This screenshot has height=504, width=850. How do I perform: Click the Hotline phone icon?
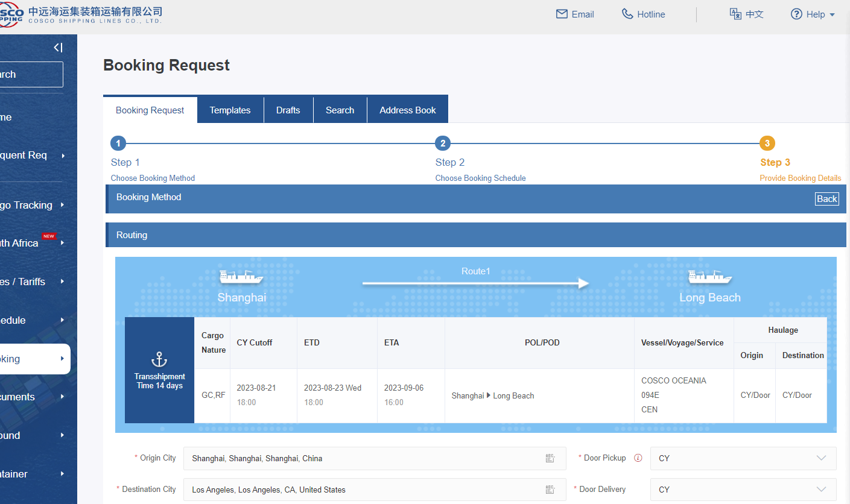[x=627, y=14]
